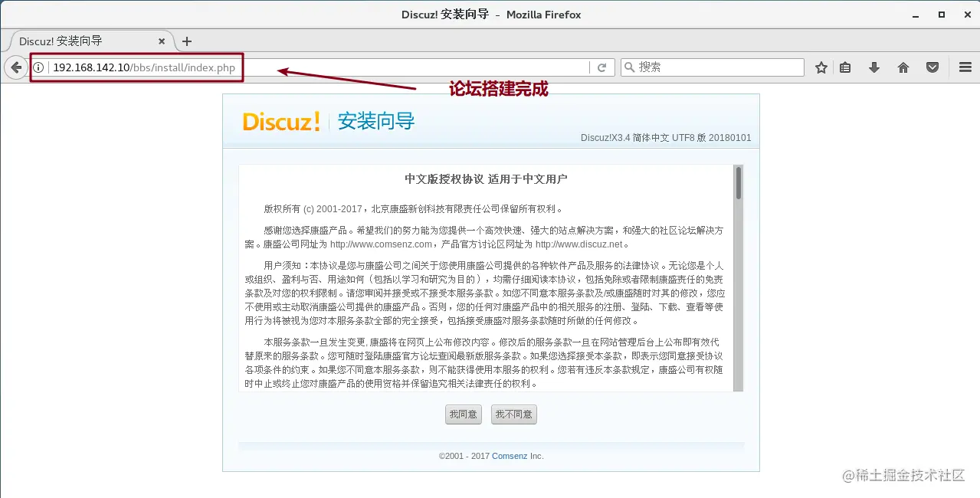980x498 pixels.
Task: Open the Comsenz link in footer
Action: (x=510, y=456)
